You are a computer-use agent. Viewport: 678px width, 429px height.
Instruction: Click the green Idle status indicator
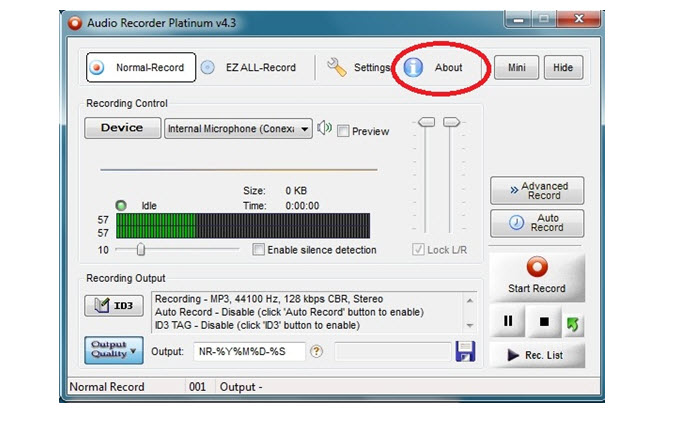point(121,205)
